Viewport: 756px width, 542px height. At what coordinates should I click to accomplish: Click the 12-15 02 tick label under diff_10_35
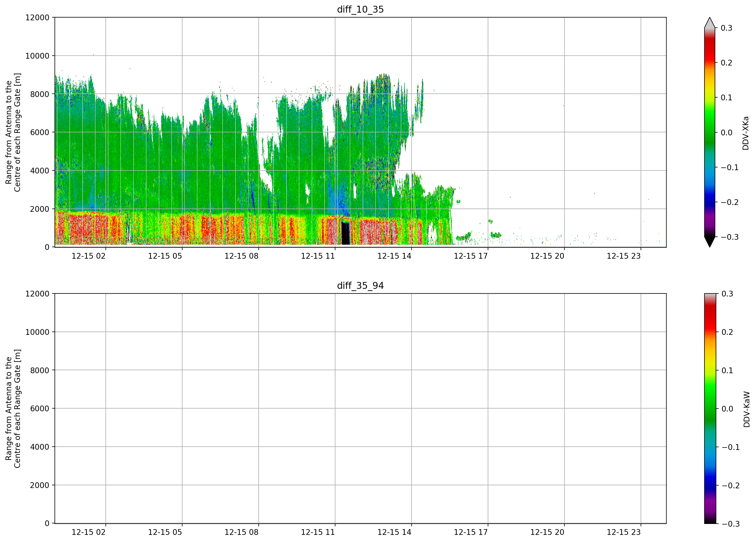tap(89, 256)
